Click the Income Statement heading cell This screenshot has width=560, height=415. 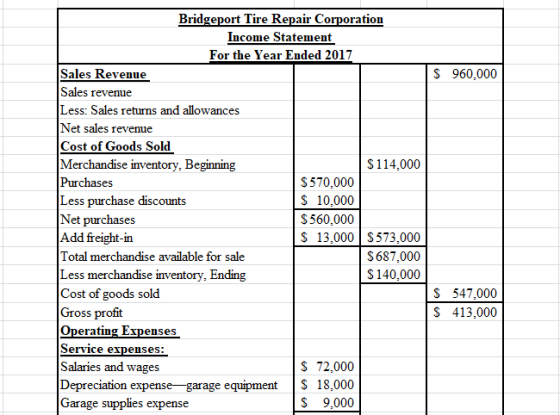(280, 37)
